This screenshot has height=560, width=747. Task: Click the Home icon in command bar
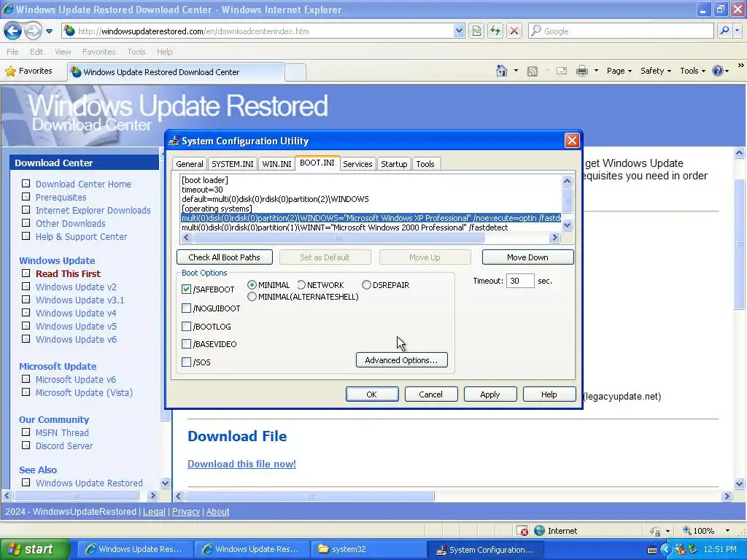tap(501, 71)
